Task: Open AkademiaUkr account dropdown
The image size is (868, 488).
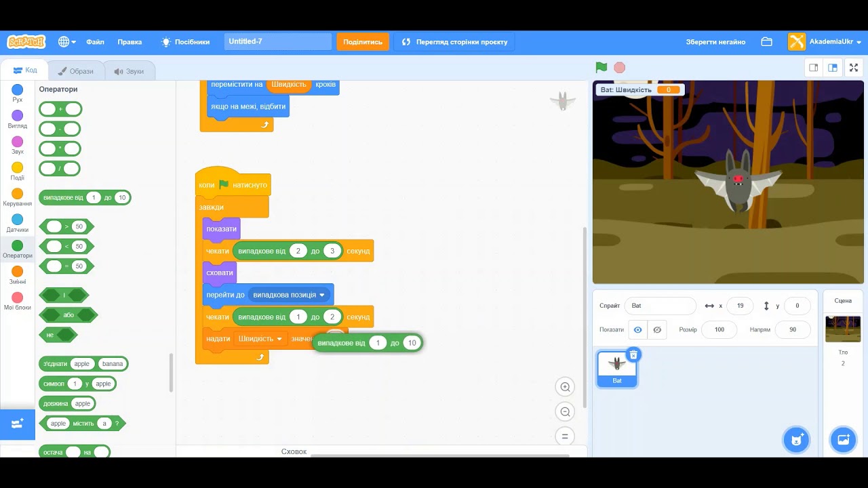Action: click(x=825, y=42)
